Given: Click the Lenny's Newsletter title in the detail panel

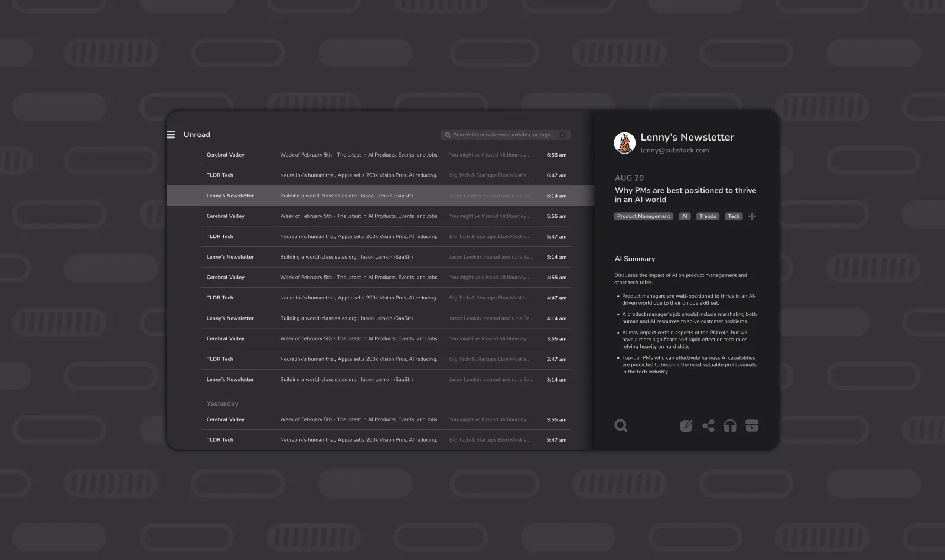Looking at the screenshot, I should [x=687, y=137].
